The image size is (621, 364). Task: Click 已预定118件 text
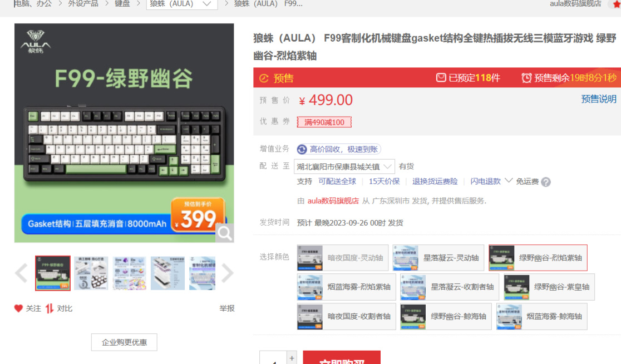click(474, 78)
